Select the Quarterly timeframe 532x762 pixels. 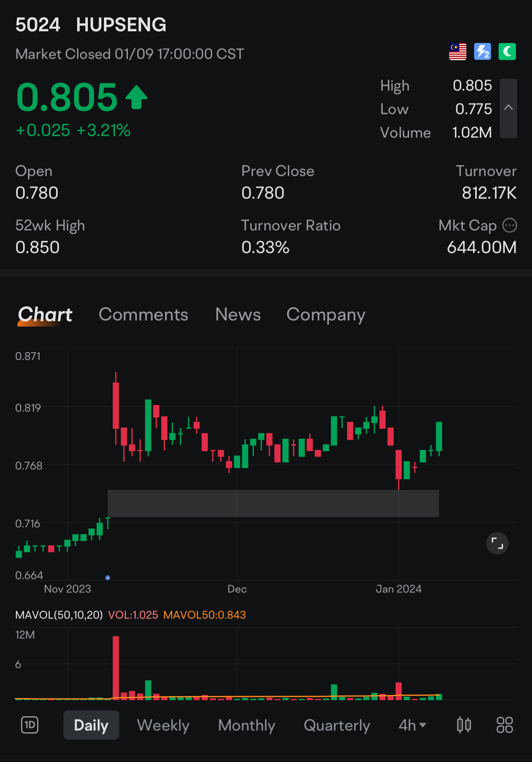click(337, 725)
